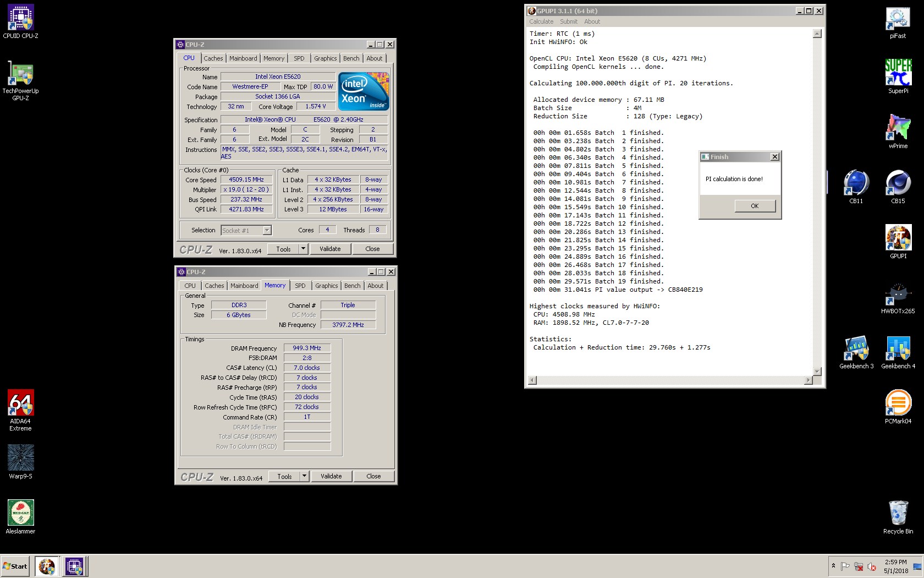Launch Geekbench 3 from desktop
924x578 pixels.
tap(856, 352)
